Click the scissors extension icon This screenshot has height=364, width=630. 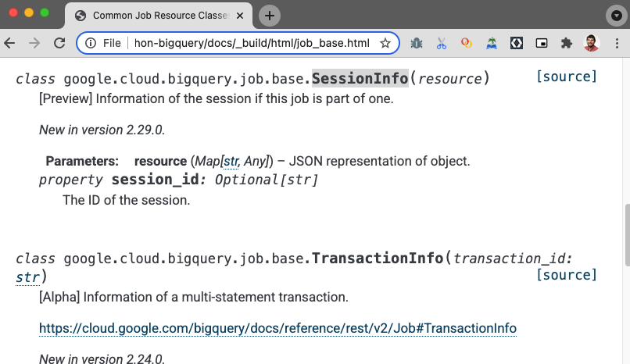coord(441,43)
